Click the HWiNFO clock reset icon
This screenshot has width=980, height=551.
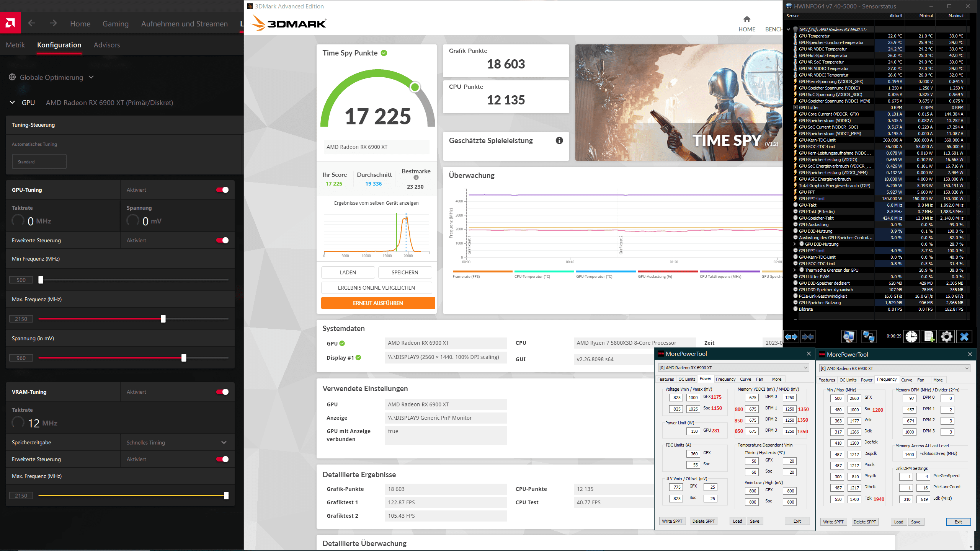911,337
